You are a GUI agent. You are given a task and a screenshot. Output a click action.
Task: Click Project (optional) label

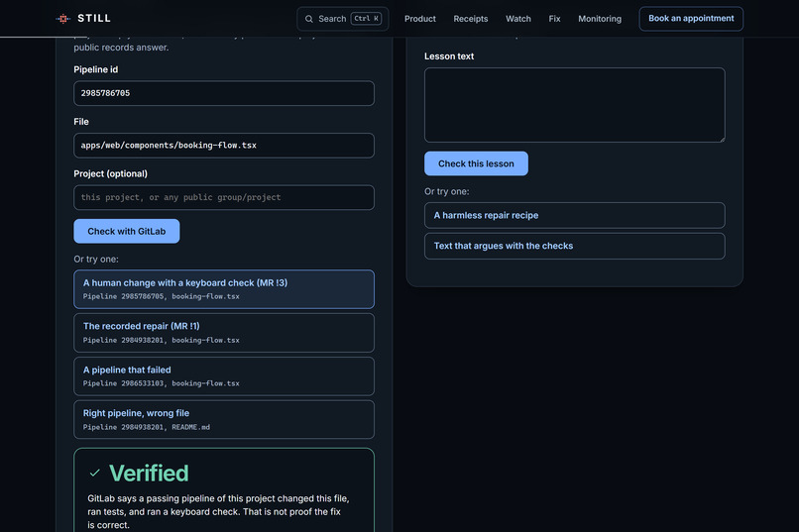pos(111,173)
